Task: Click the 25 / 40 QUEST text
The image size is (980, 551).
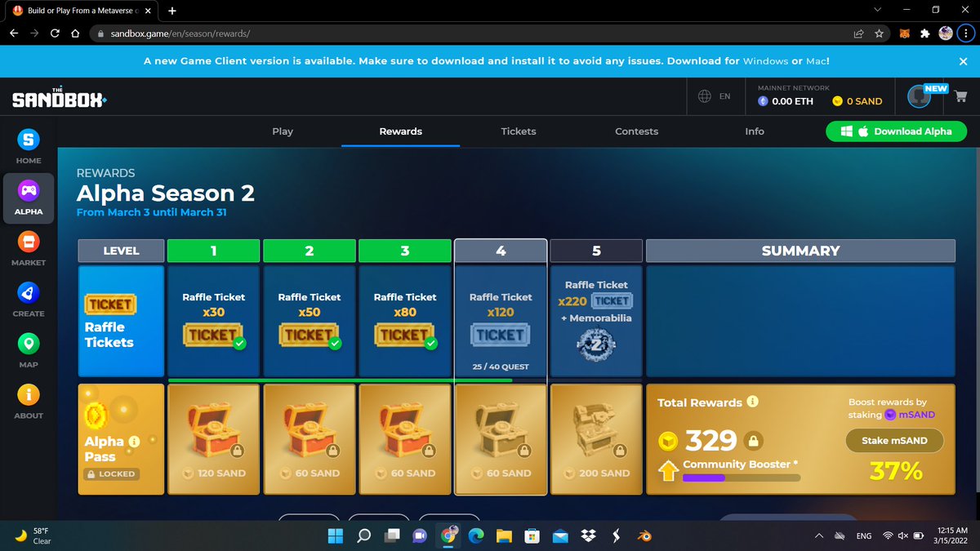Action: [x=501, y=367]
